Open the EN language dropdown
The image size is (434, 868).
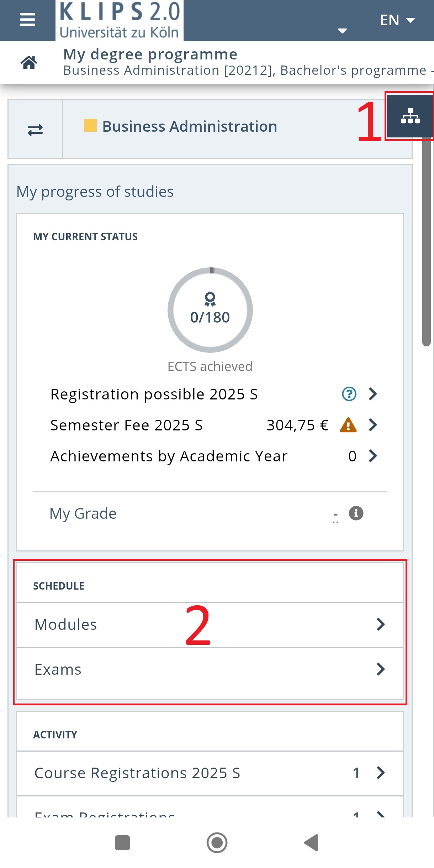coord(397,20)
